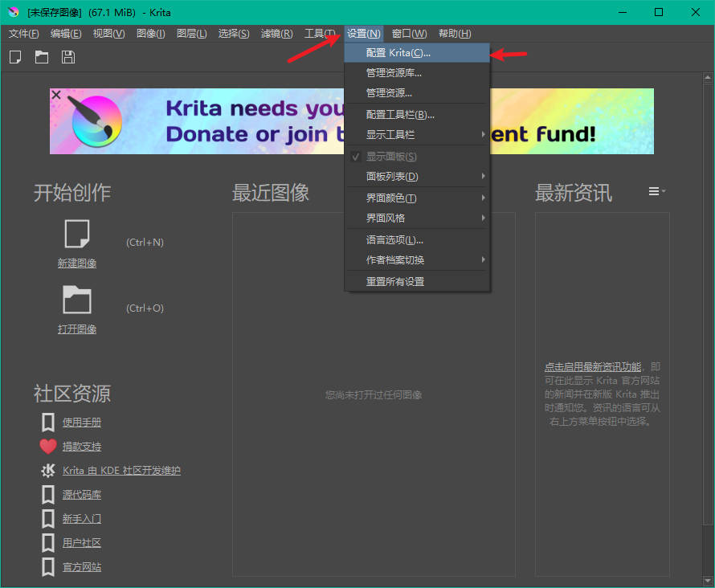Expand the 作者档案切换 submenu

point(417,259)
